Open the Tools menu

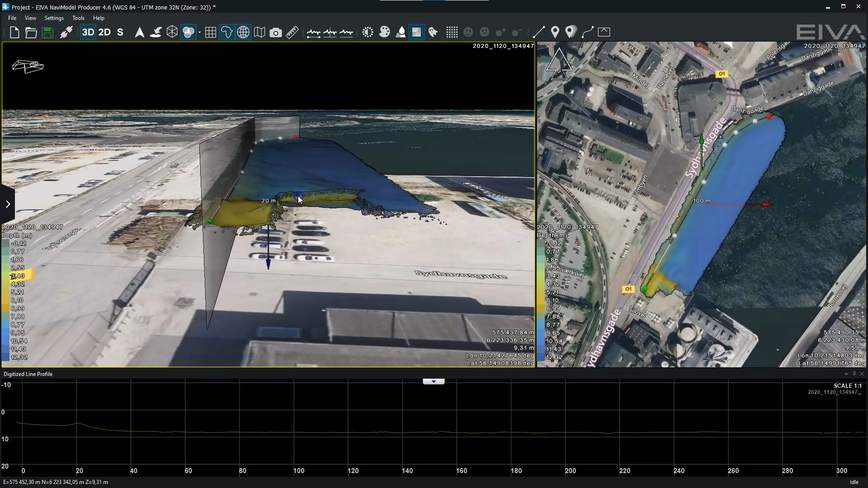pyautogui.click(x=78, y=18)
